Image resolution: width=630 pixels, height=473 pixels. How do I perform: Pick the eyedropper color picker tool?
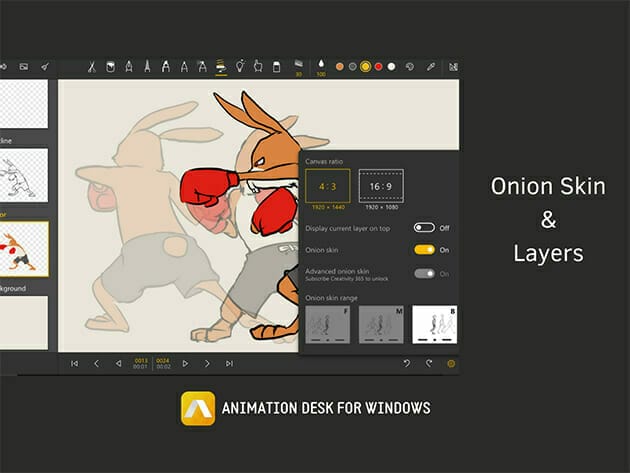click(x=432, y=67)
